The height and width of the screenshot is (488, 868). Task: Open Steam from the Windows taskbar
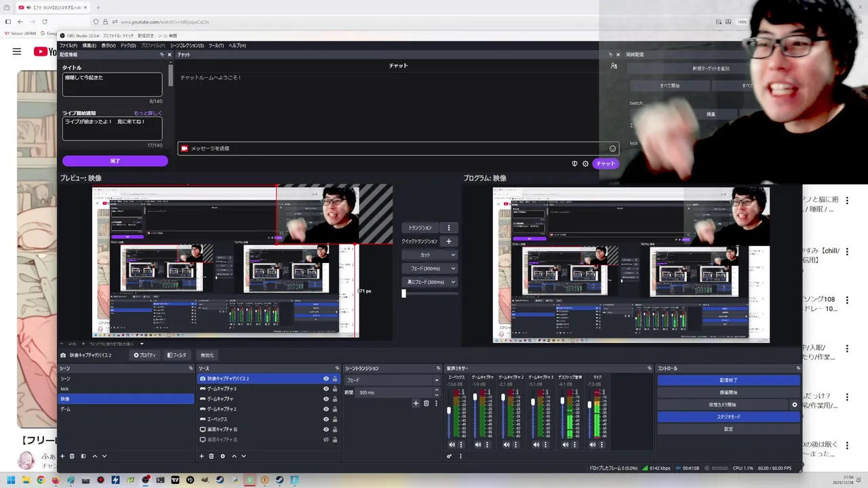[x=219, y=480]
